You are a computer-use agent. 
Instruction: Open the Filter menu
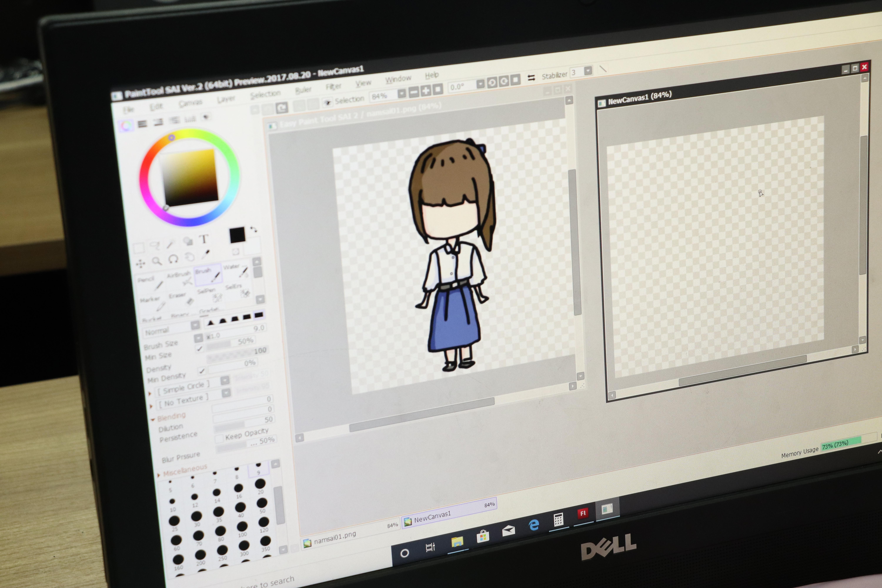point(333,87)
